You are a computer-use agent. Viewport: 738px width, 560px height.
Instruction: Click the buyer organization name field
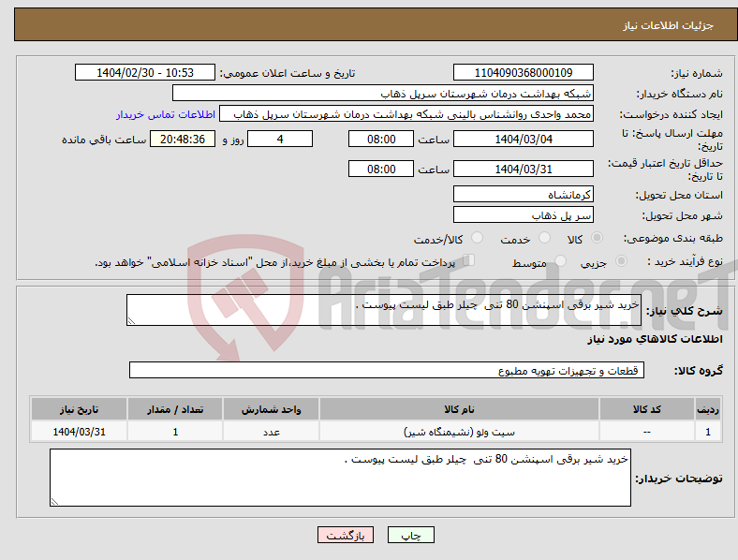(x=383, y=93)
